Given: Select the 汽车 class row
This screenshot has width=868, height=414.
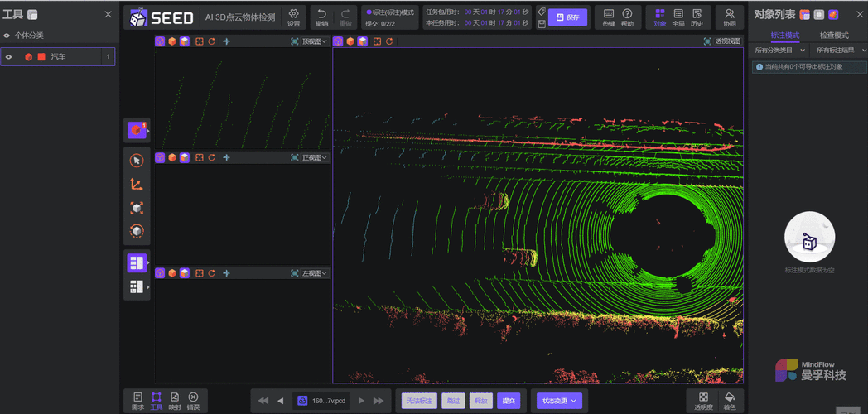Looking at the screenshot, I should [x=58, y=56].
